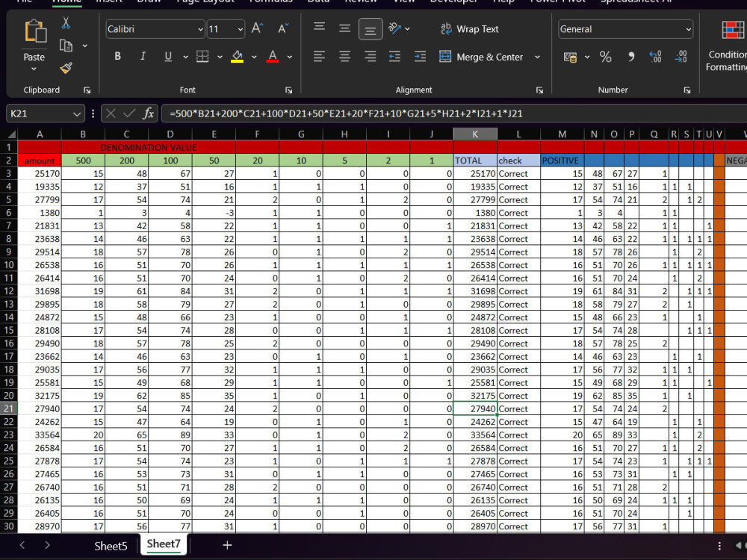Screen dimensions: 747x560
Task: Open Clipboard dialog launcher
Action: click(87, 90)
